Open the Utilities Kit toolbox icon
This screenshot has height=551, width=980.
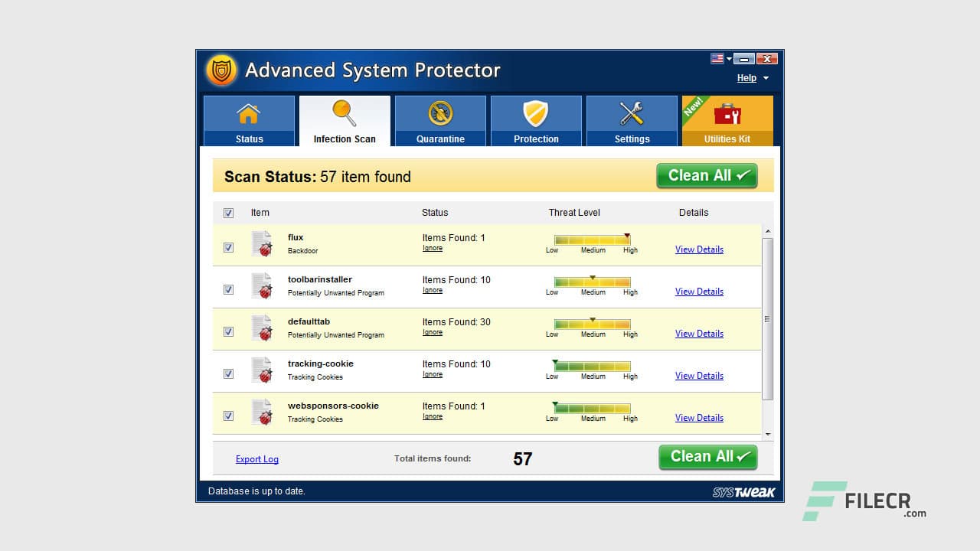(x=727, y=116)
